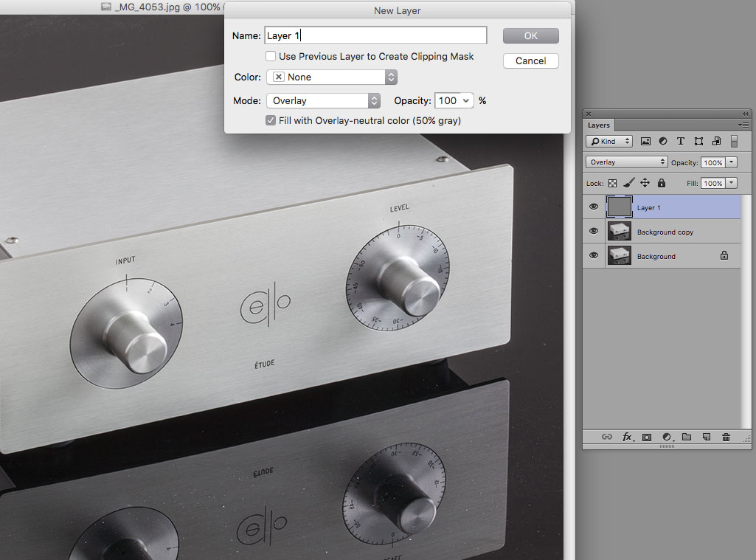The image size is (756, 560).
Task: Open the Fill slider arrow
Action: tap(732, 183)
